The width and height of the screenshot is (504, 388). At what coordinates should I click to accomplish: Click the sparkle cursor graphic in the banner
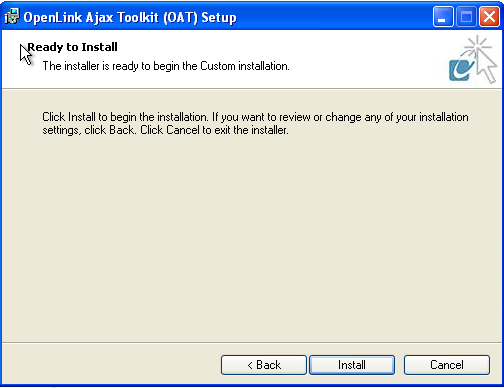coord(482,59)
